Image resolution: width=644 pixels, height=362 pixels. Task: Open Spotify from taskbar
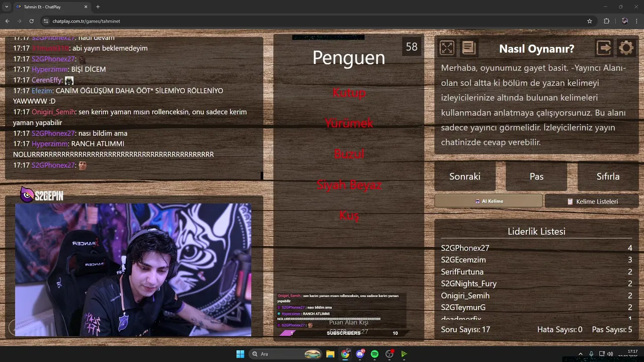pos(374,354)
